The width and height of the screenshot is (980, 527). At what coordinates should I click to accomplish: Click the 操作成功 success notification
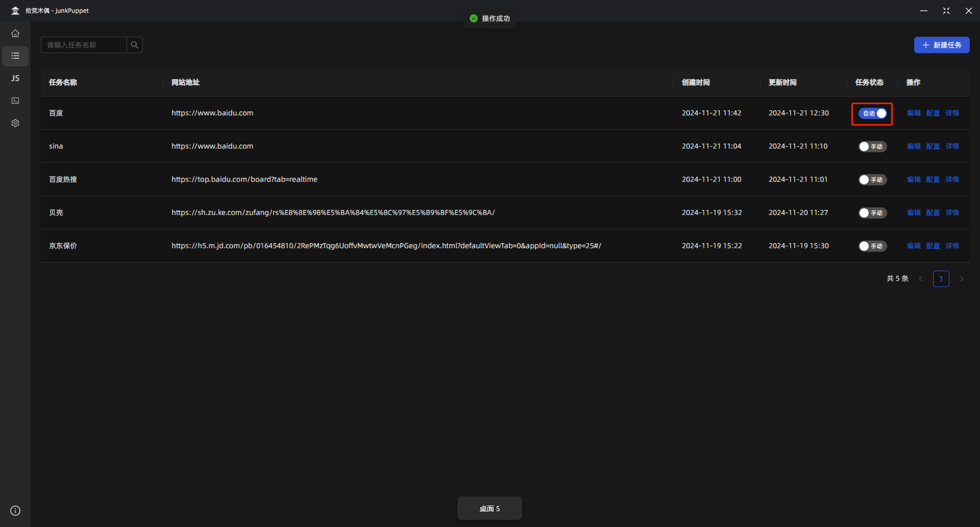coord(490,18)
